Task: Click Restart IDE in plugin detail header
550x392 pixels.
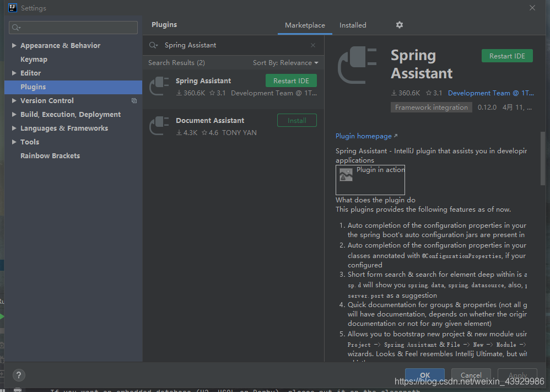Action: click(x=507, y=56)
